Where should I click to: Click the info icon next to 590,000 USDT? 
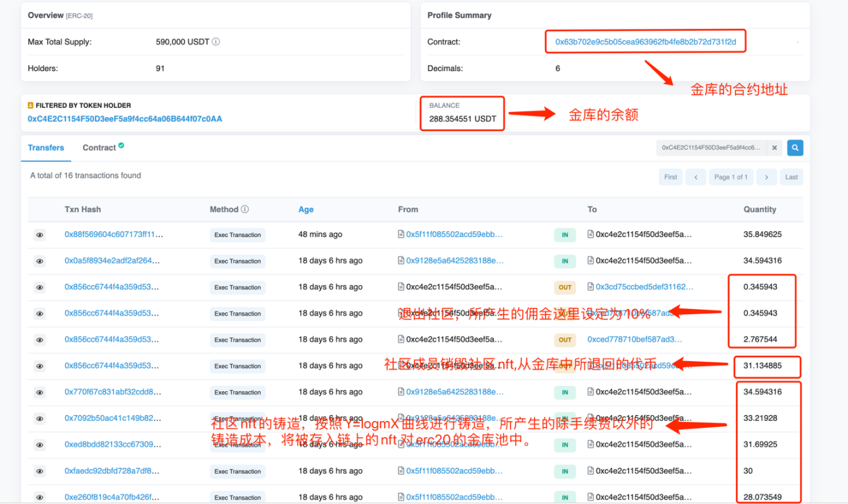pyautogui.click(x=216, y=42)
